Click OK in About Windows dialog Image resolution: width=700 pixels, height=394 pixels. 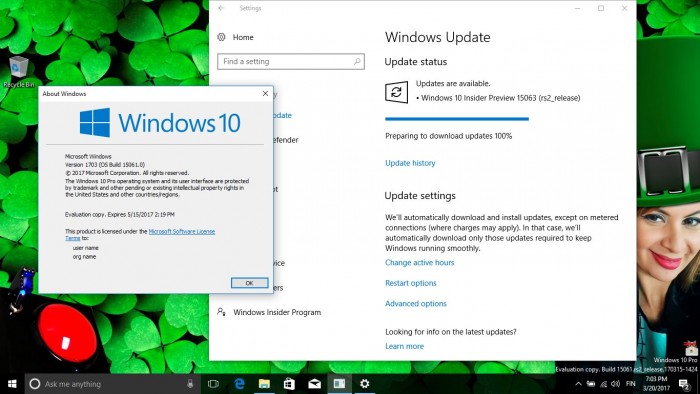[250, 283]
